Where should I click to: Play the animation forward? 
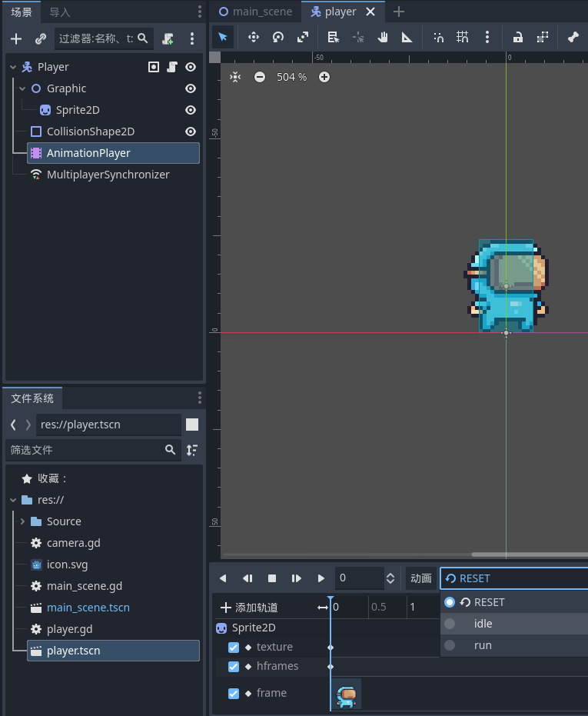tap(321, 578)
